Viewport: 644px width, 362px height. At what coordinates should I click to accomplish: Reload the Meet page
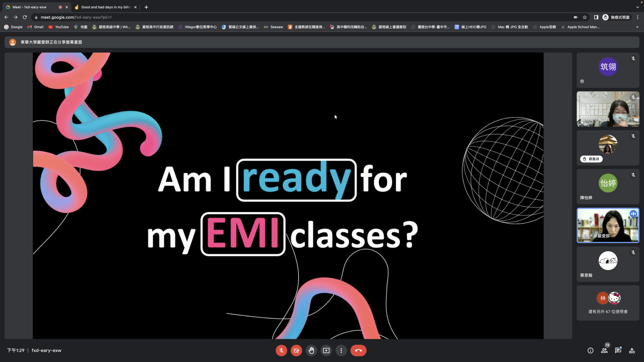coord(25,17)
